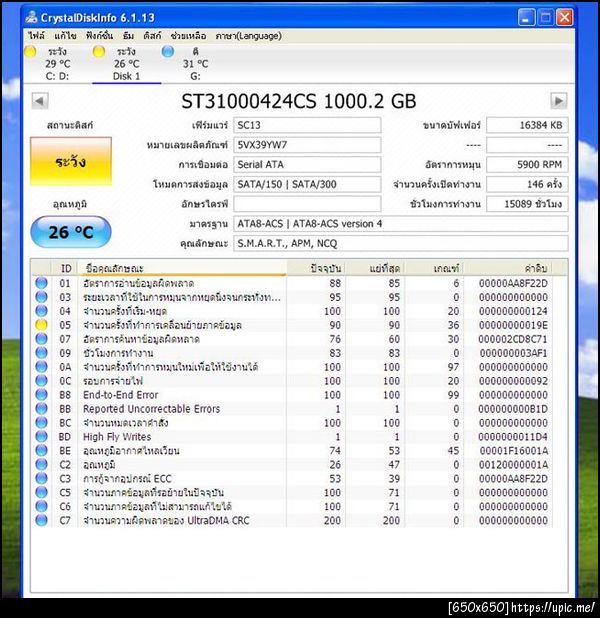Select the Reported Uncorrectable Errors row text
600x618 pixels.
click(x=151, y=409)
